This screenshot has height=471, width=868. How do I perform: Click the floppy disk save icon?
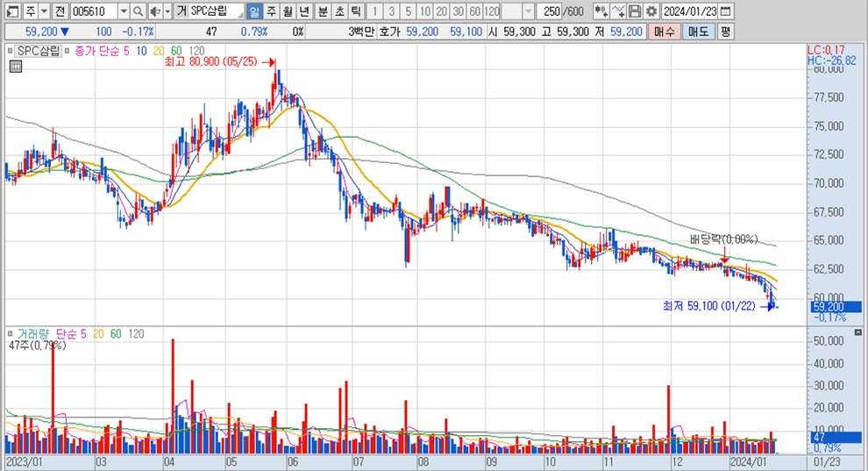(634, 11)
